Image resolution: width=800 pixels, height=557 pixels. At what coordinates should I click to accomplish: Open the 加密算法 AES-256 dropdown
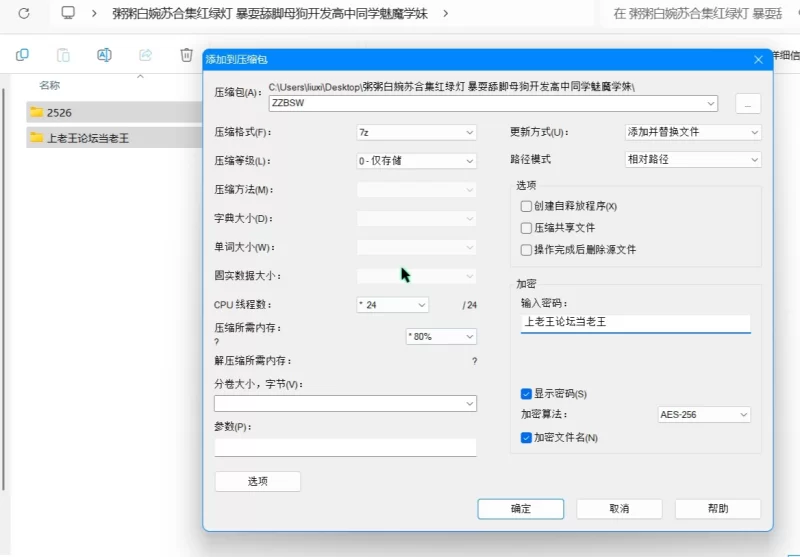704,415
